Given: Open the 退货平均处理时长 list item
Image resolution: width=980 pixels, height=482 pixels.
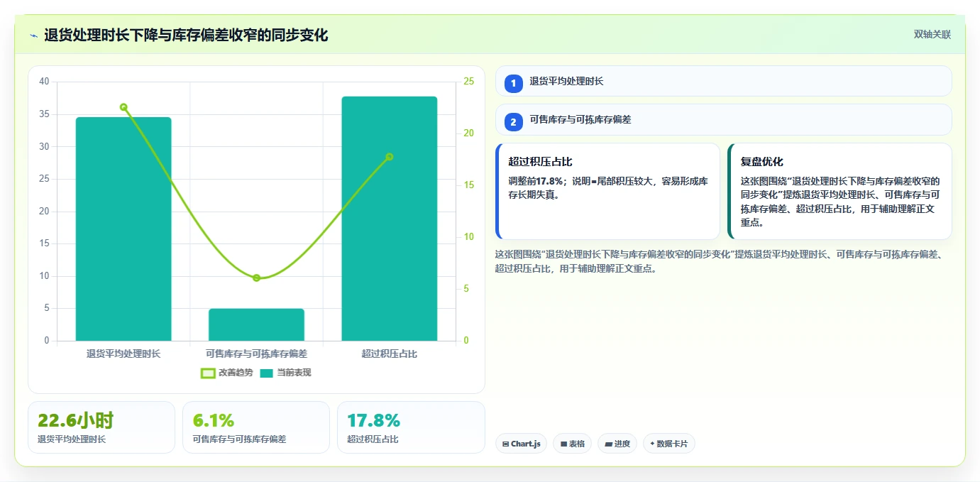Looking at the screenshot, I should point(723,81).
